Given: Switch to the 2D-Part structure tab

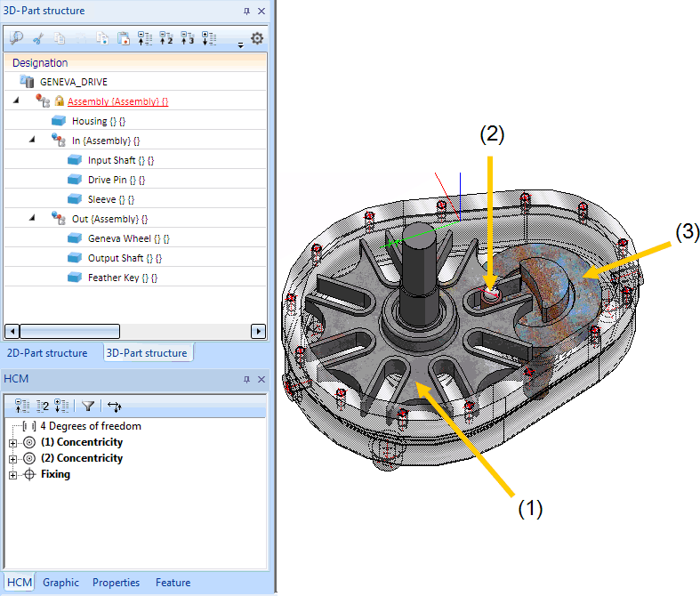Looking at the screenshot, I should pyautogui.click(x=47, y=353).
